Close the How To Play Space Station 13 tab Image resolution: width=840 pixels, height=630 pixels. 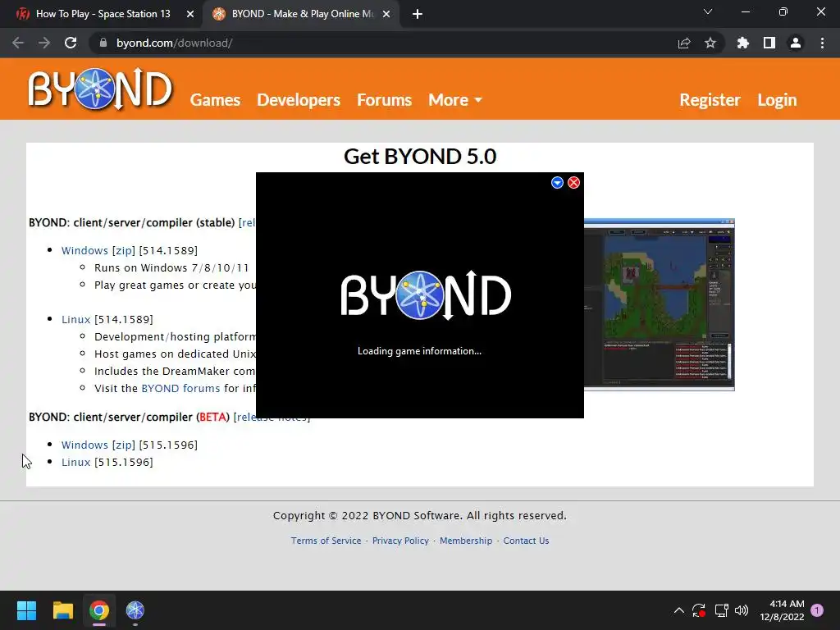pos(190,14)
